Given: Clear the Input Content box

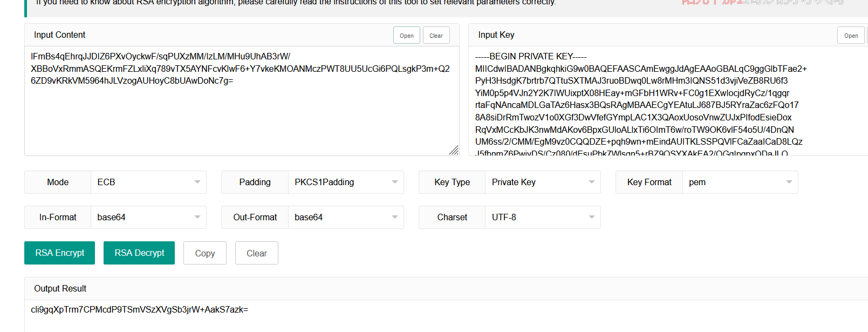Looking at the screenshot, I should point(436,35).
